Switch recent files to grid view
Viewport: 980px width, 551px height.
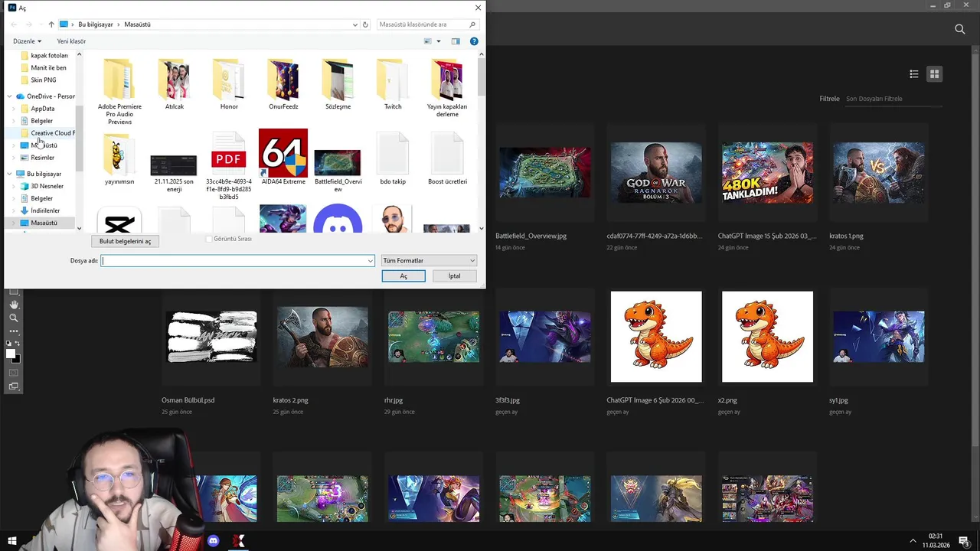[x=934, y=74]
